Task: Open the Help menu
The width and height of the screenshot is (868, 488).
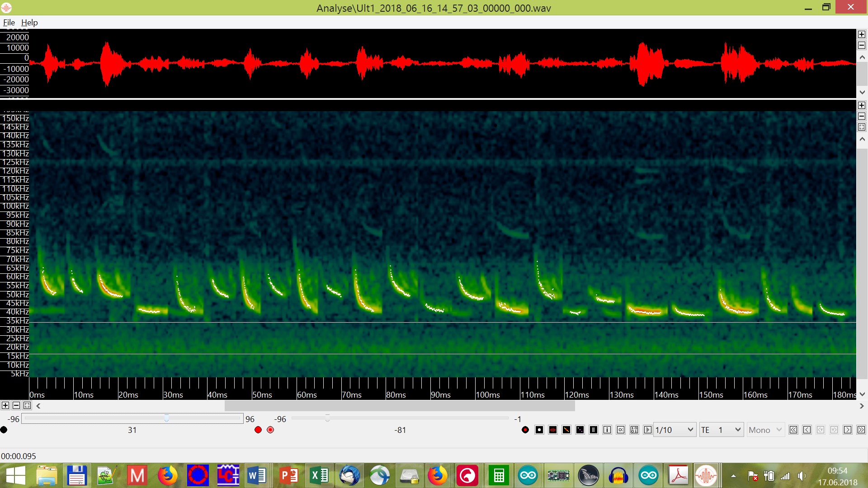Action: point(29,22)
